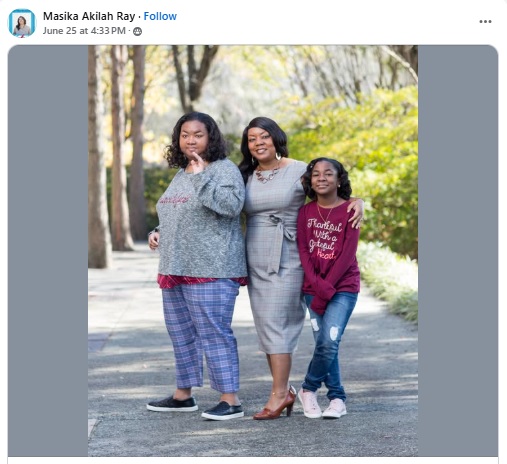Click the right gray padding beside the photo
The width and height of the screenshot is (507, 464).
pos(458,251)
